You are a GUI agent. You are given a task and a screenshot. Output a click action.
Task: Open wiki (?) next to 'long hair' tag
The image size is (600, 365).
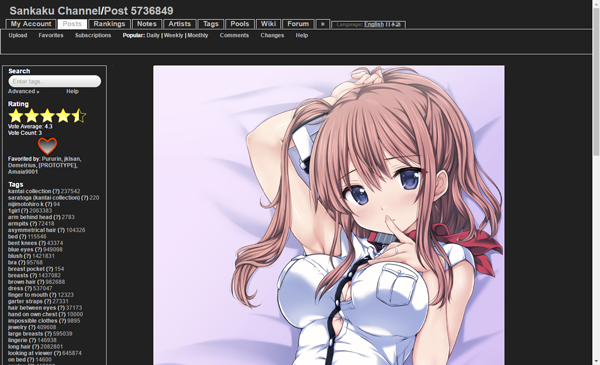(36, 347)
